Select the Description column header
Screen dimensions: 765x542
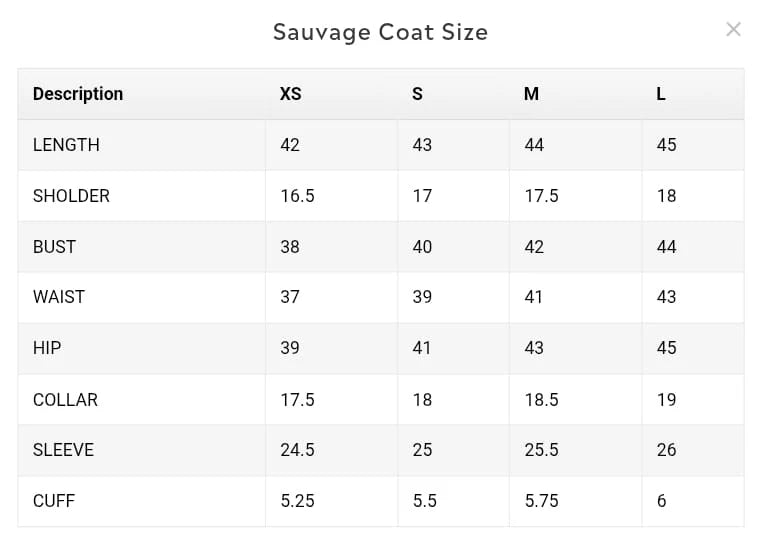78,94
